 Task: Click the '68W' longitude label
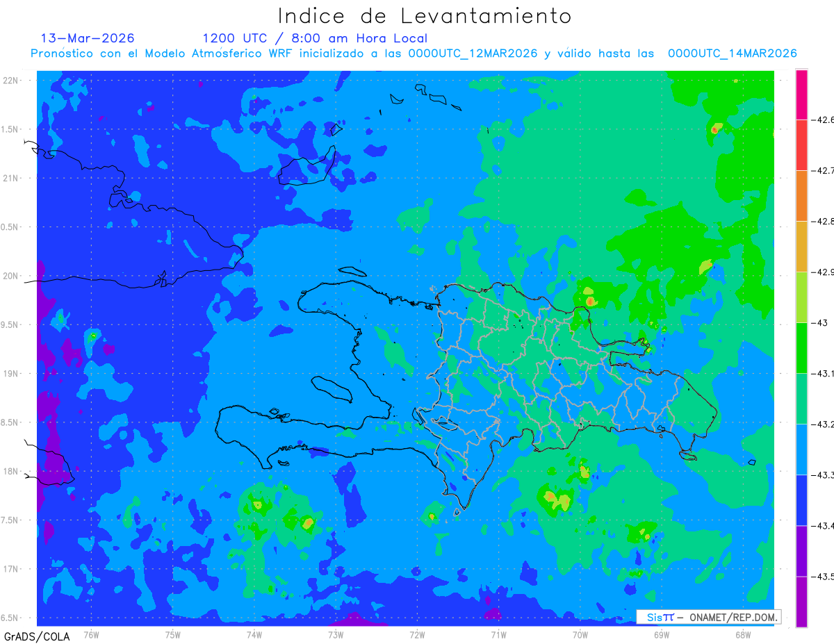coord(743,634)
